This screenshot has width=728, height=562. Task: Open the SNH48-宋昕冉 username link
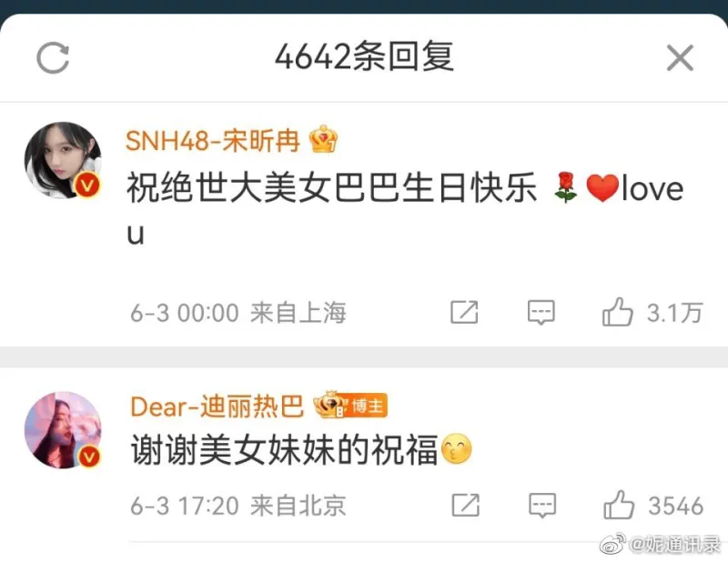(x=213, y=140)
